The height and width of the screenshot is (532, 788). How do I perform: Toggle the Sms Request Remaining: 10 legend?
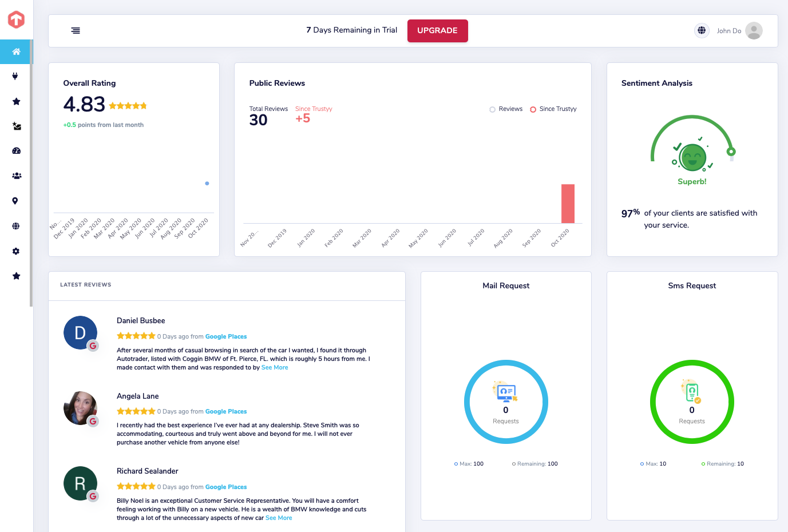(723, 464)
